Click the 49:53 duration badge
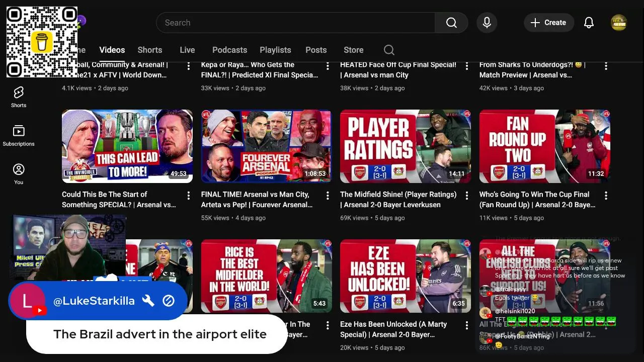The height and width of the screenshot is (362, 644). [179, 173]
